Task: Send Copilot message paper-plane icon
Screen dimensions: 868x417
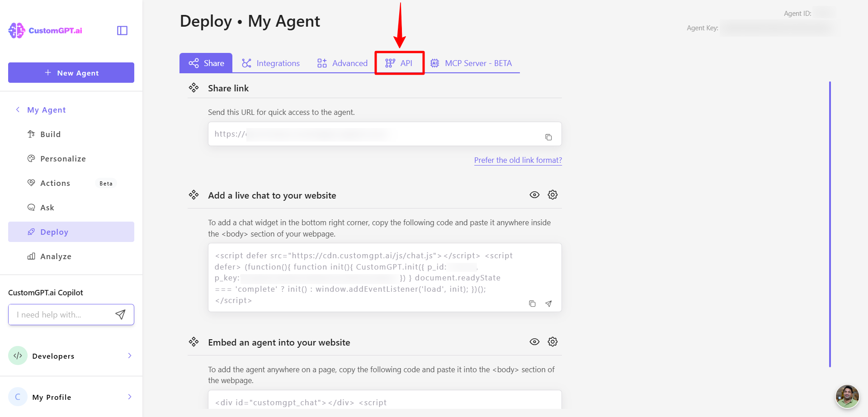Action: (120, 315)
